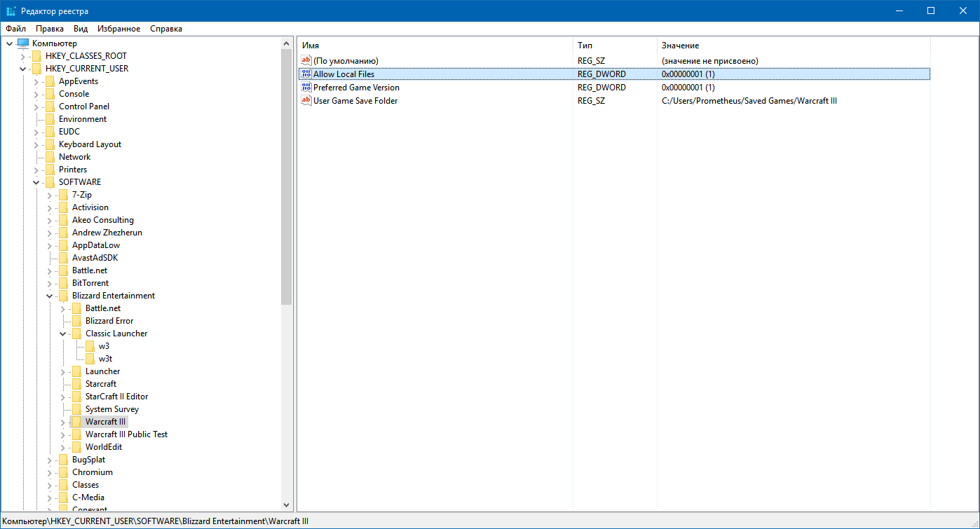Click the Network folder icon
This screenshot has height=529, width=980.
[x=50, y=157]
